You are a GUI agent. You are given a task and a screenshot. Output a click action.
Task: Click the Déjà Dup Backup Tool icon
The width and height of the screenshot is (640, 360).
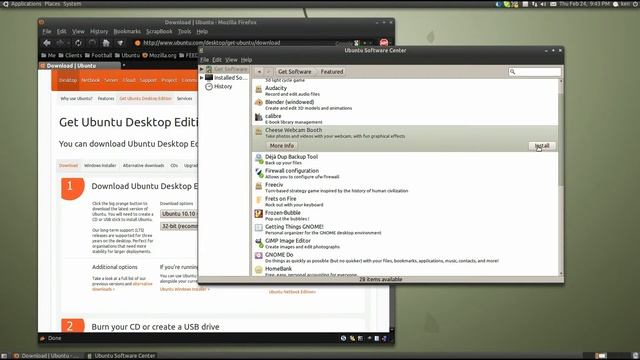(x=258, y=159)
